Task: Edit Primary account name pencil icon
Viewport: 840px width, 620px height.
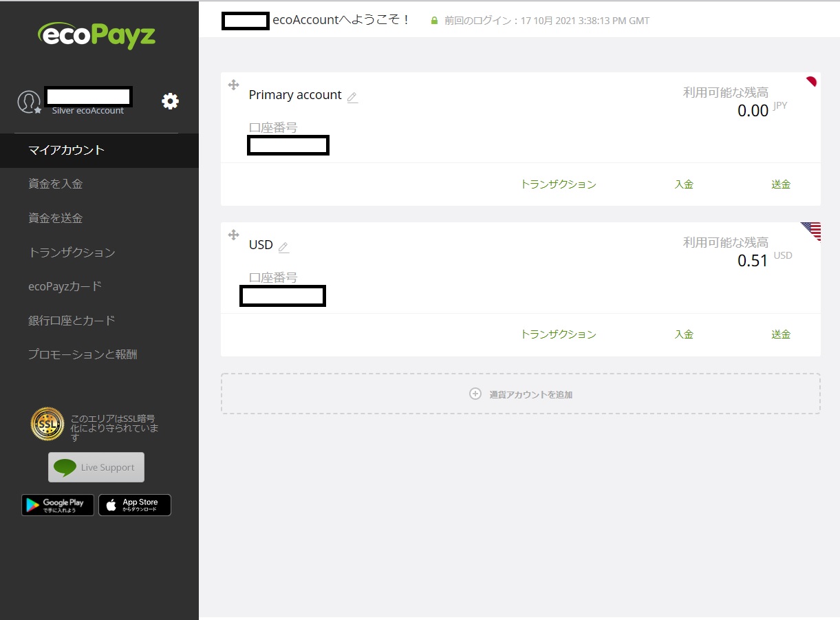Action: pyautogui.click(x=352, y=97)
